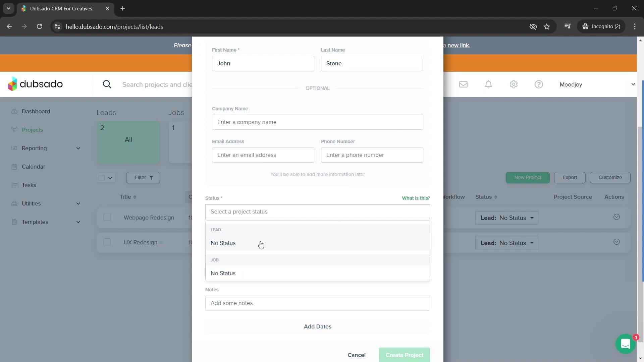Sort by the Title column arrows

pyautogui.click(x=135, y=197)
